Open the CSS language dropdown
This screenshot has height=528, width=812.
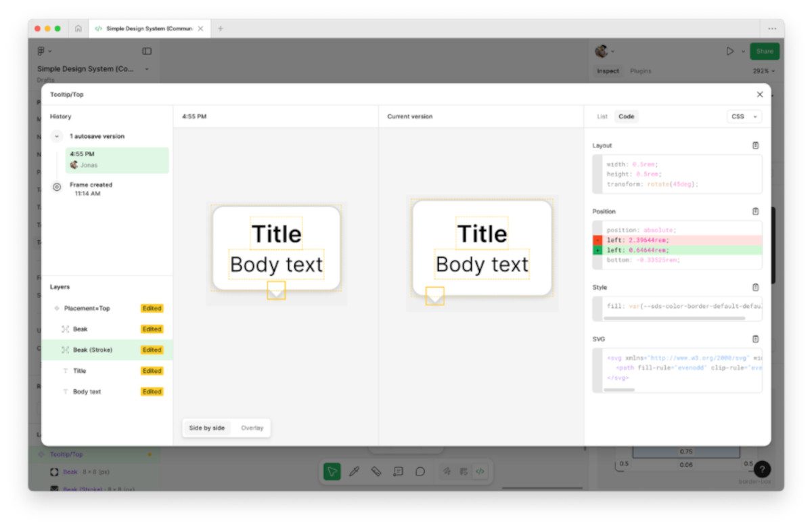744,116
